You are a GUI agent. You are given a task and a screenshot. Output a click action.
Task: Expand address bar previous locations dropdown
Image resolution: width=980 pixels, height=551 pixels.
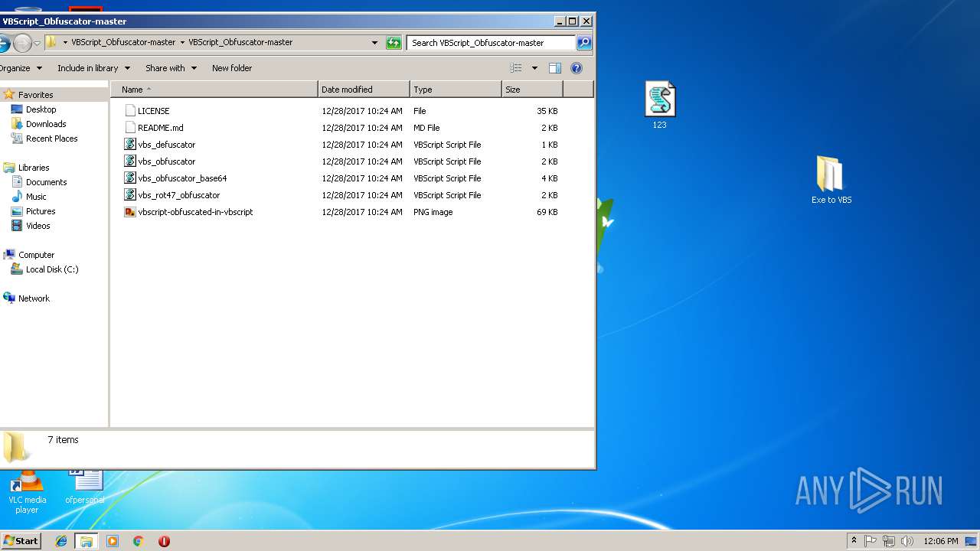tap(374, 43)
